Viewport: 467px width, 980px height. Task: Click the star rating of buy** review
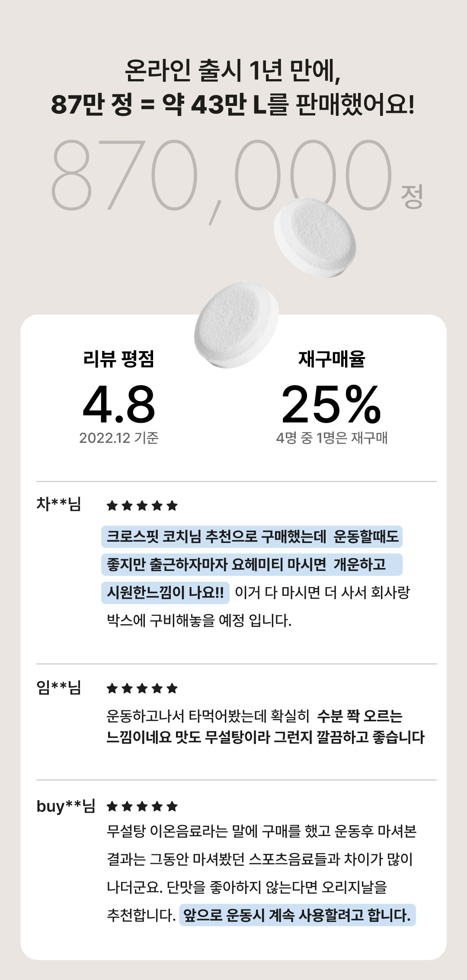142,806
